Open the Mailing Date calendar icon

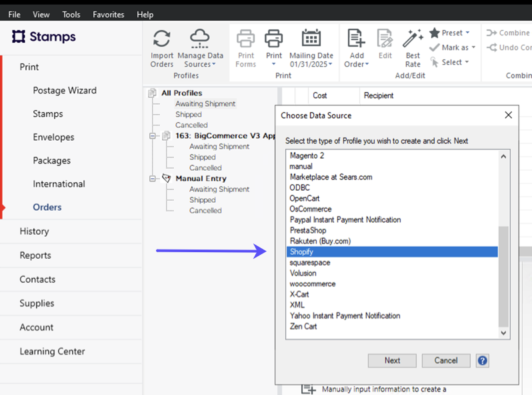[x=311, y=38]
